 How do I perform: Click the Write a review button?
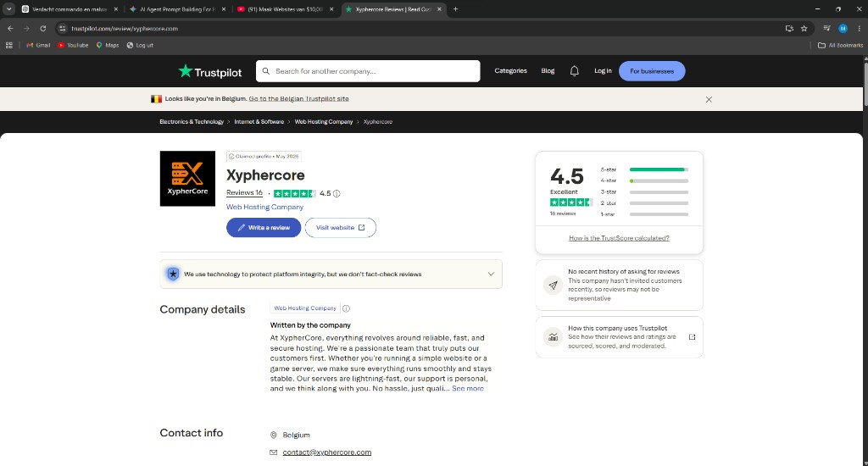264,227
